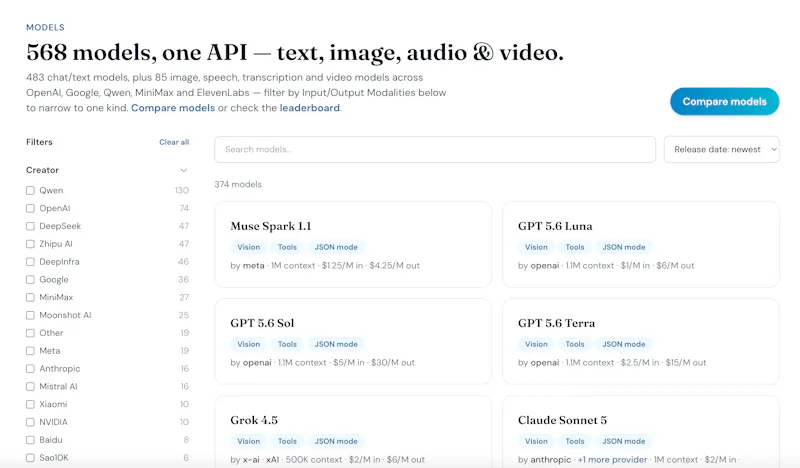The image size is (800, 468).
Task: Click 'by openai' on GPT 5.6 Sol
Action: point(251,362)
